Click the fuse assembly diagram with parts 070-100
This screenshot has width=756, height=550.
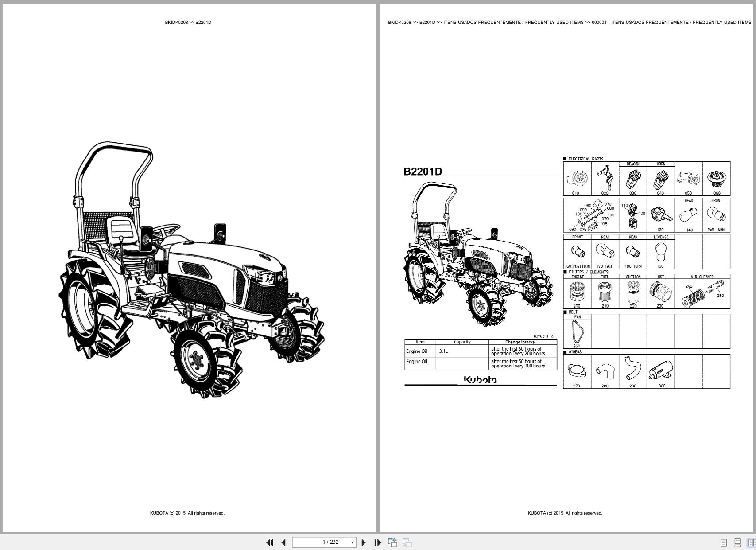pyautogui.click(x=591, y=215)
